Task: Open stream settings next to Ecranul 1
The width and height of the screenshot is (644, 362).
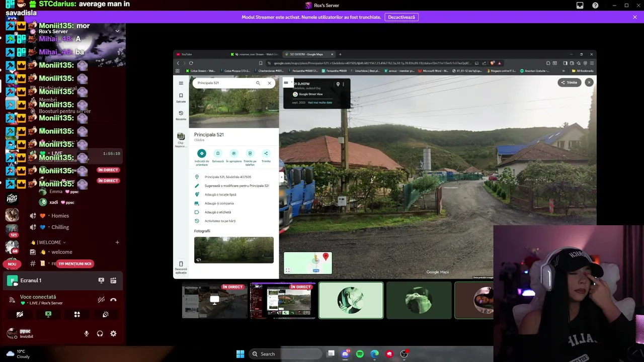Action: pyautogui.click(x=113, y=281)
